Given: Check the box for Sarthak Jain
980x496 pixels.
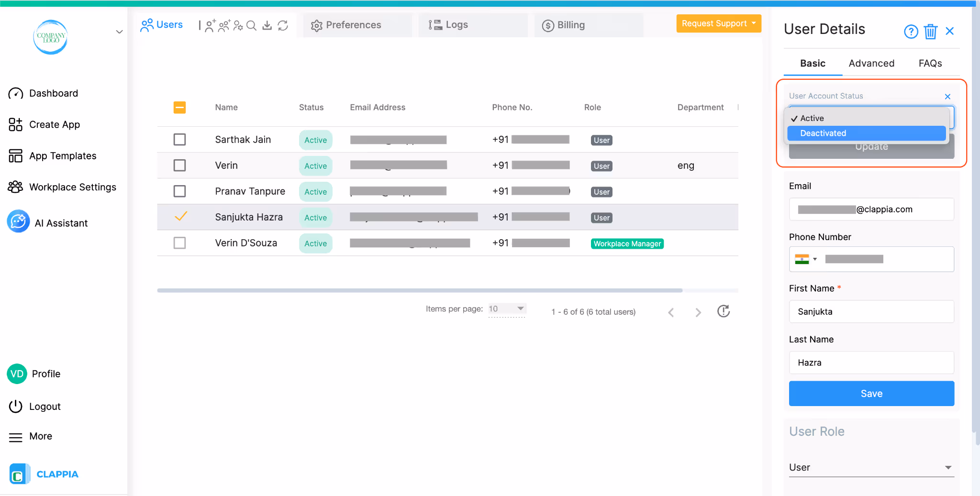Looking at the screenshot, I should 179,139.
